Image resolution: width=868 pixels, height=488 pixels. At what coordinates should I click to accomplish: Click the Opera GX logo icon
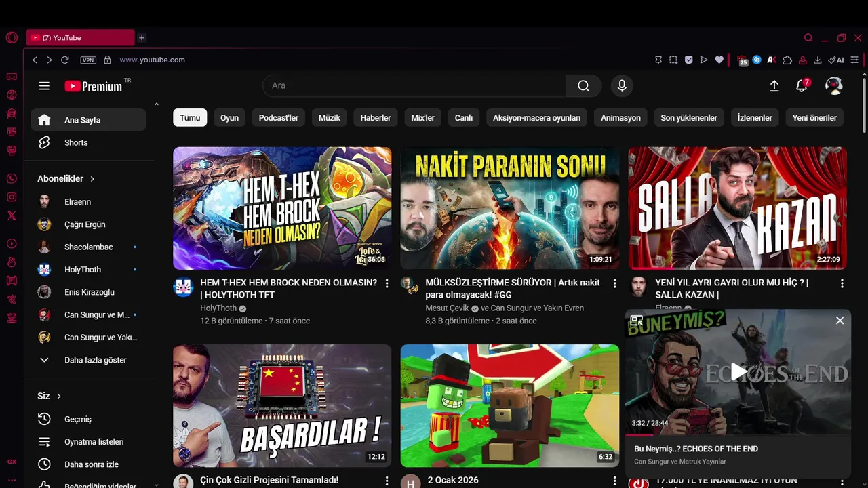[x=12, y=38]
